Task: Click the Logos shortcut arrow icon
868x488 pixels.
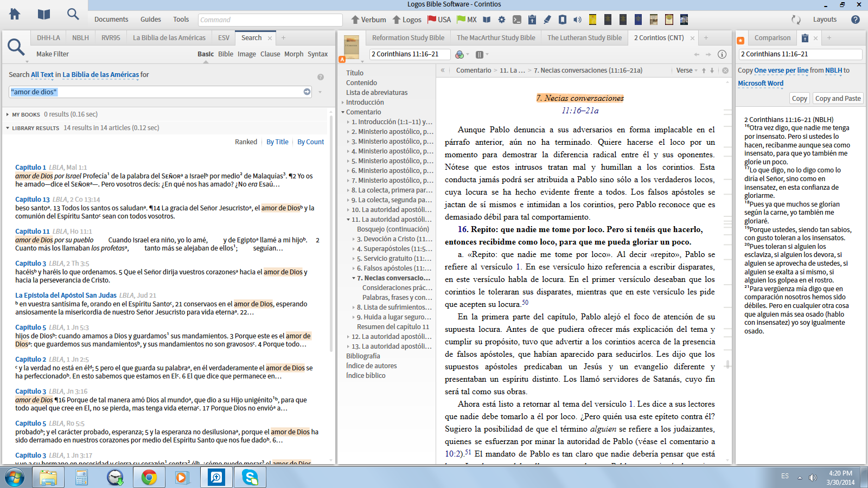Action: [397, 20]
